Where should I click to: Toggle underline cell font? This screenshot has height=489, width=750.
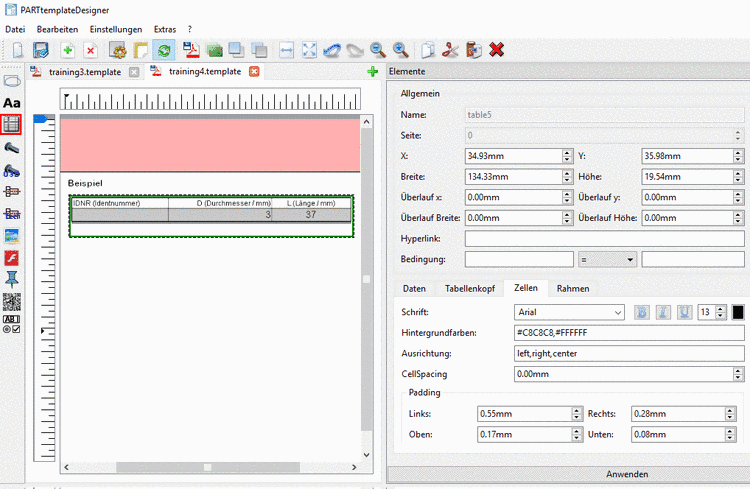pyautogui.click(x=684, y=312)
